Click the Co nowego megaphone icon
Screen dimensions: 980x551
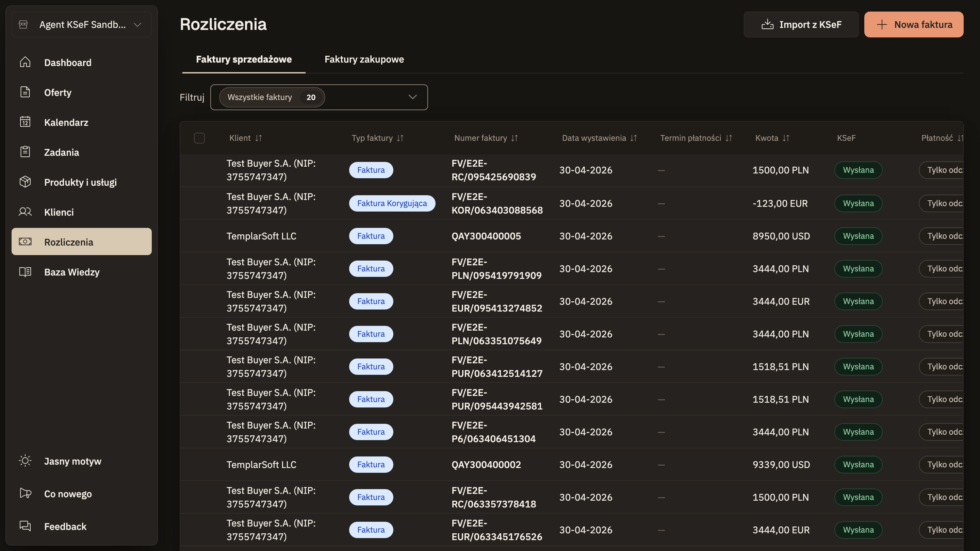point(25,493)
